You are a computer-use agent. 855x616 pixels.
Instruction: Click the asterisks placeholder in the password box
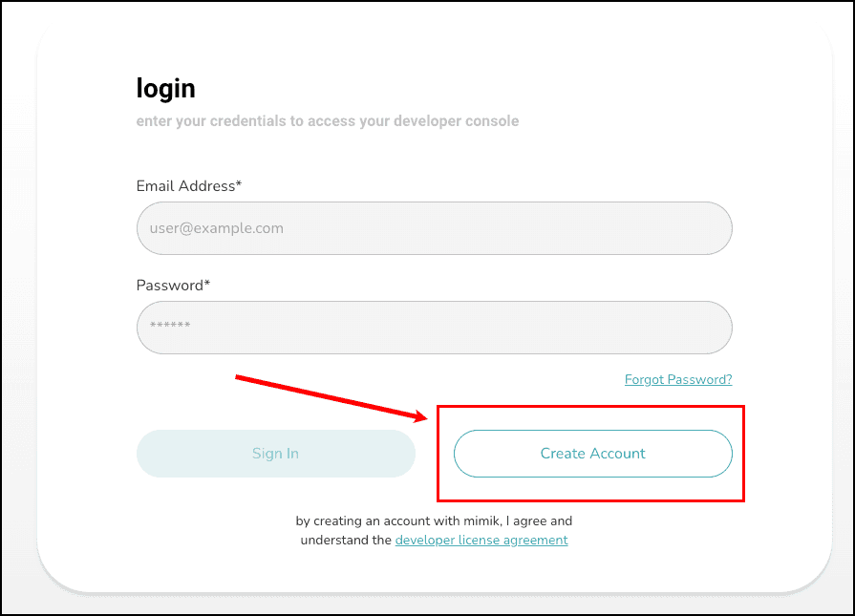(x=170, y=325)
